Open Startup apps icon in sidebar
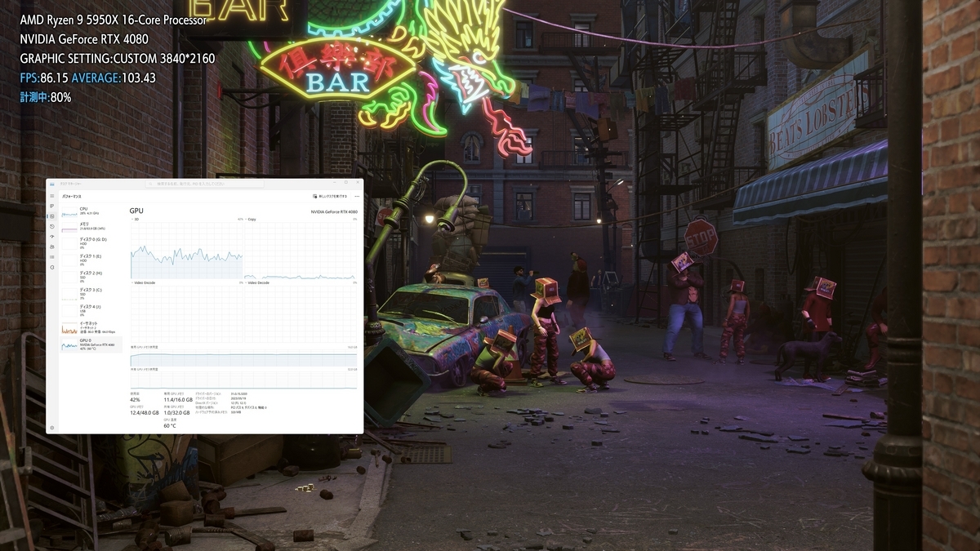 [52, 237]
